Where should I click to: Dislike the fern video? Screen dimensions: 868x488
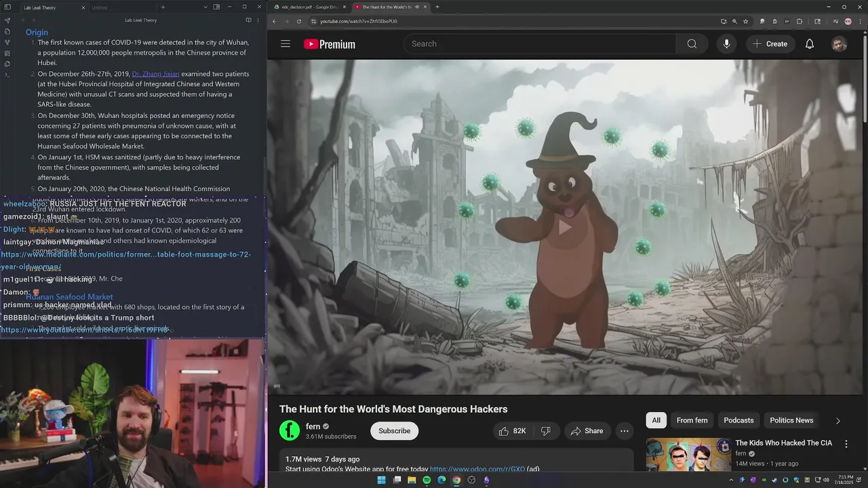pyautogui.click(x=546, y=431)
